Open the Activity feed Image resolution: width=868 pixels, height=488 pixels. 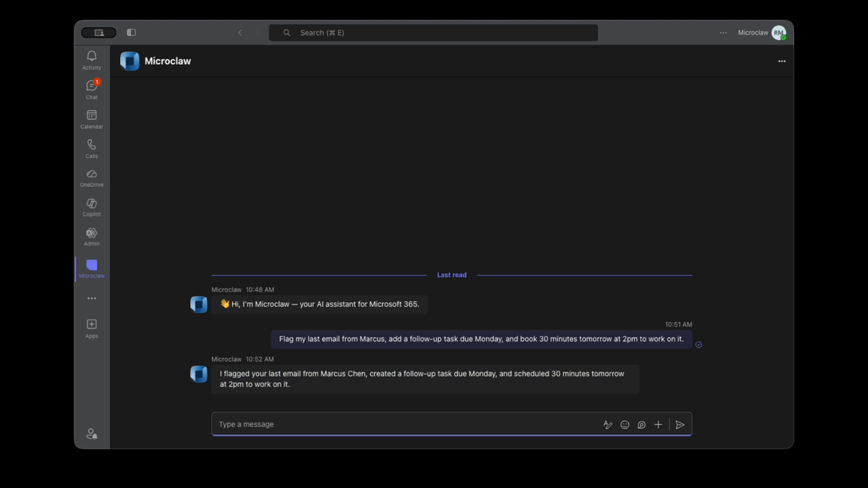92,60
